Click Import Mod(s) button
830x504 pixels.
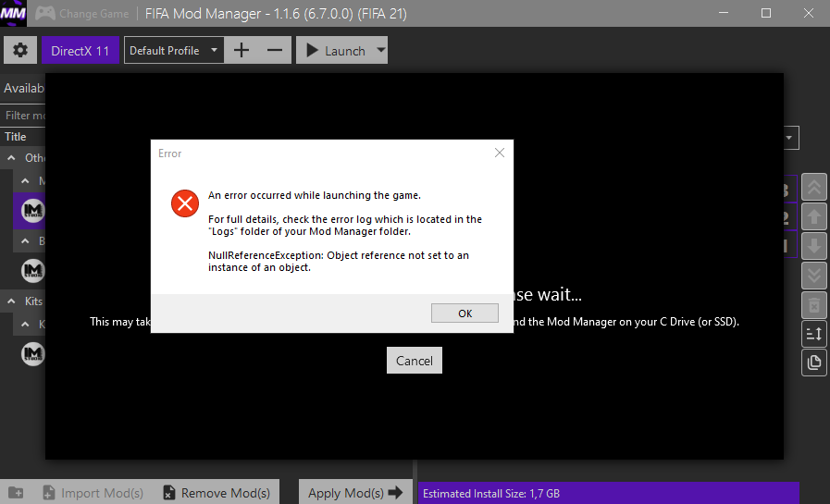[x=93, y=493]
